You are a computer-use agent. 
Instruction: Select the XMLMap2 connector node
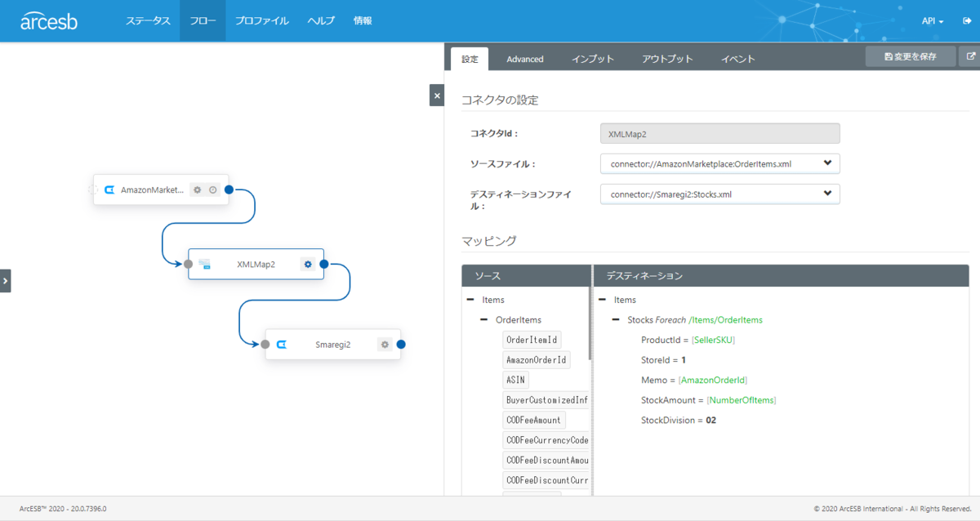(256, 264)
